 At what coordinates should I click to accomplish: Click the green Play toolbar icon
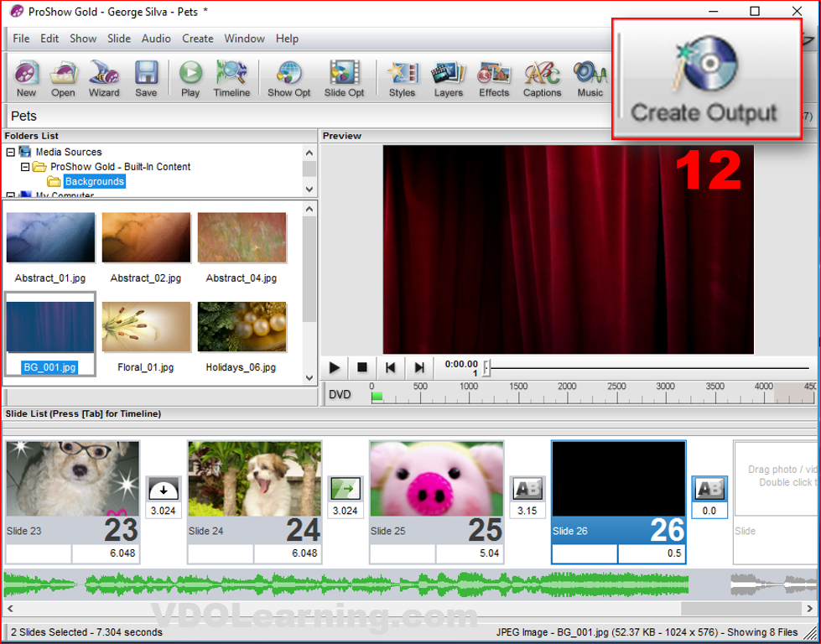click(x=190, y=79)
